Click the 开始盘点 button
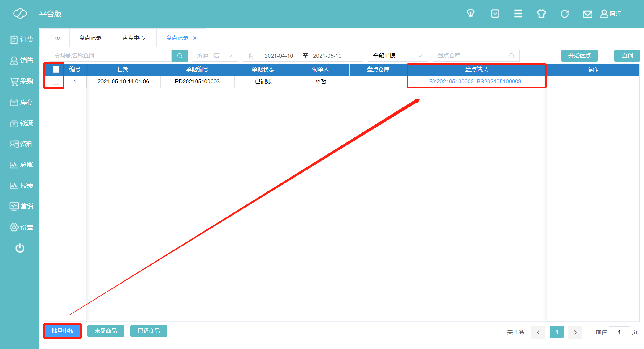 click(579, 56)
